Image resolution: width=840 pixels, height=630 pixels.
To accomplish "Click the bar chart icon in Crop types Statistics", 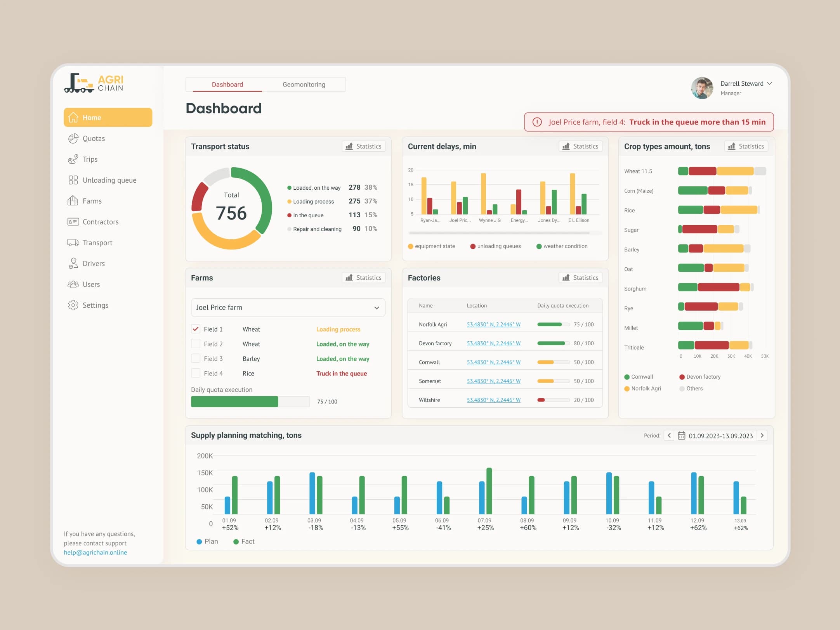I will 732,146.
